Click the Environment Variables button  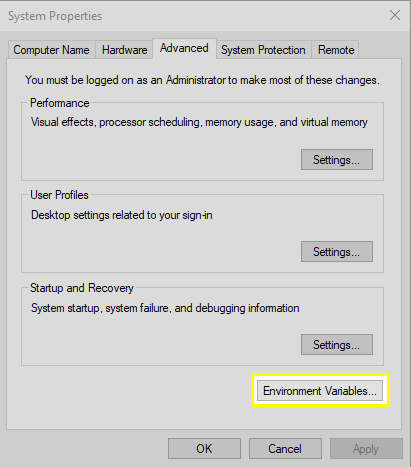pos(320,390)
